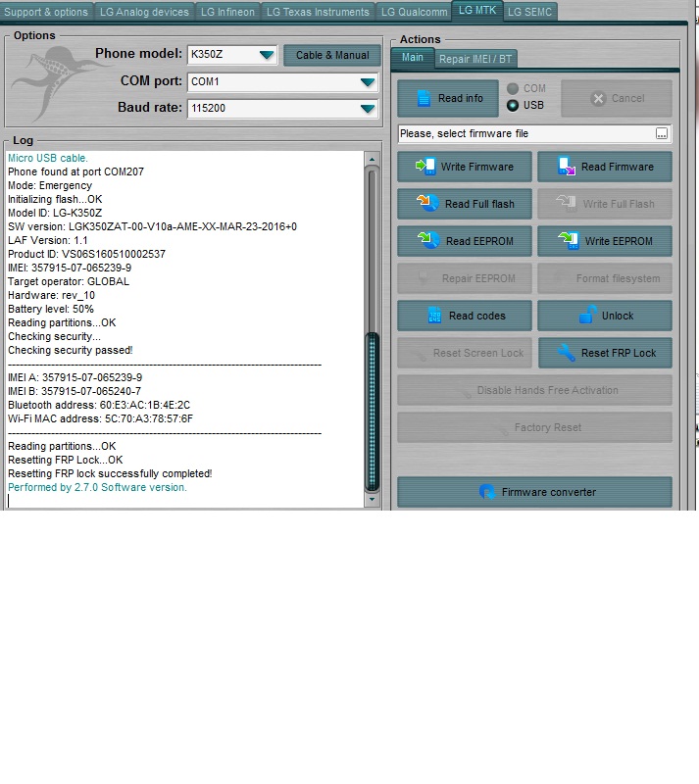Image resolution: width=699 pixels, height=784 pixels.
Task: Click the COM port value COM1
Action: point(205,81)
